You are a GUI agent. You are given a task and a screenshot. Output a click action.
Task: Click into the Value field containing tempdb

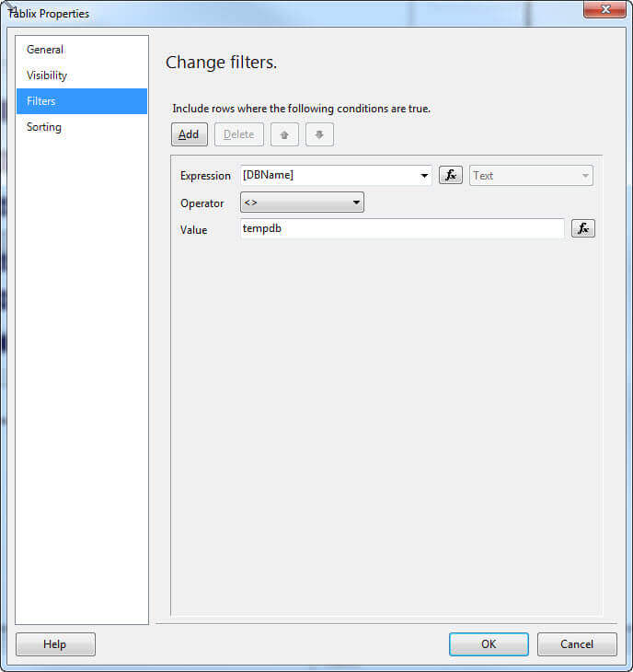coord(402,228)
